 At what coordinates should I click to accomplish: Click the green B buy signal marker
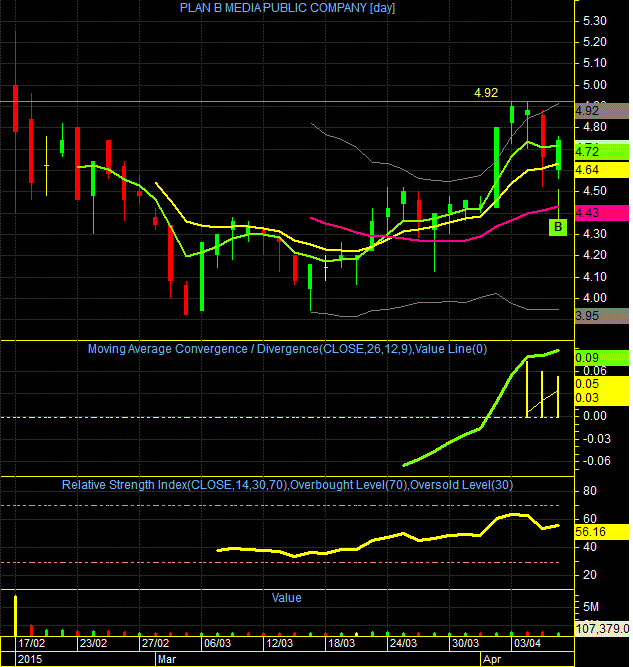click(558, 227)
